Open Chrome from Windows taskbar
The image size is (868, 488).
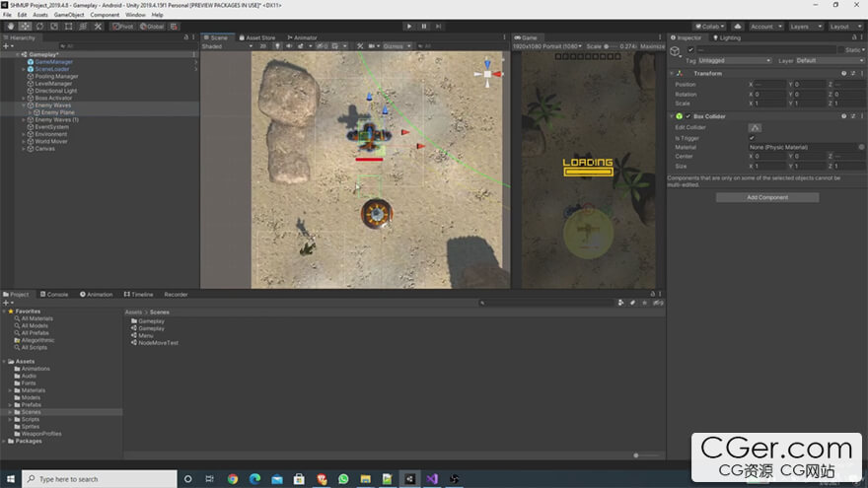pyautogui.click(x=233, y=479)
